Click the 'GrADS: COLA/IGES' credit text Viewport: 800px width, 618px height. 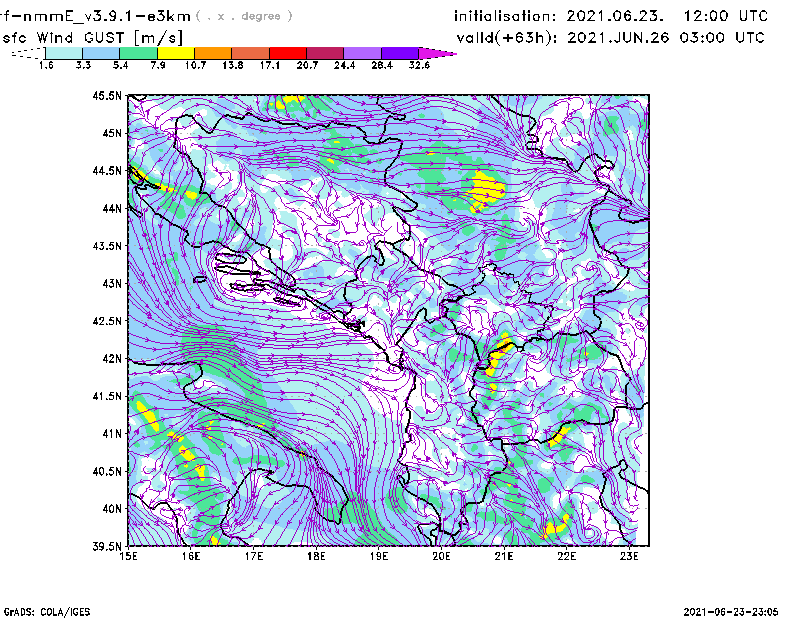coord(47,612)
